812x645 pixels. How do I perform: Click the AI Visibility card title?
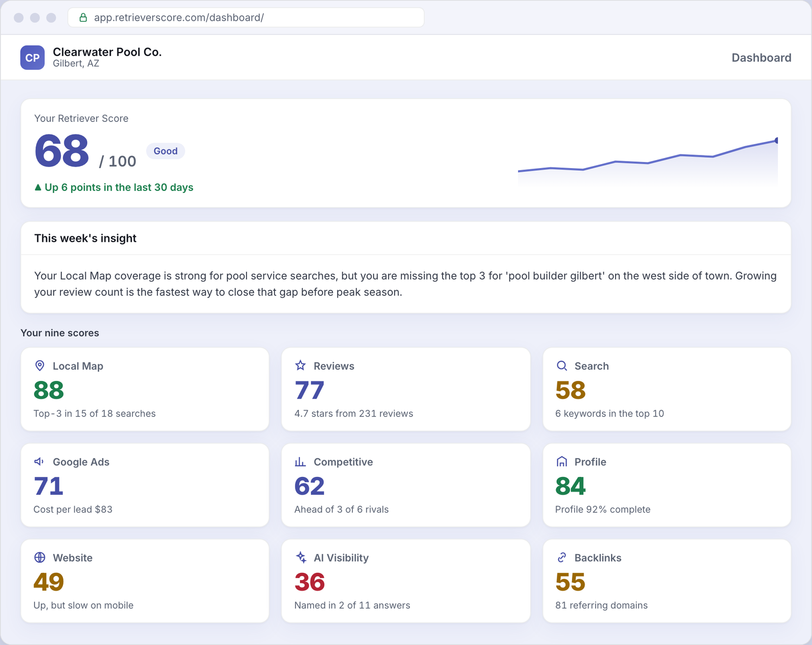[341, 558]
